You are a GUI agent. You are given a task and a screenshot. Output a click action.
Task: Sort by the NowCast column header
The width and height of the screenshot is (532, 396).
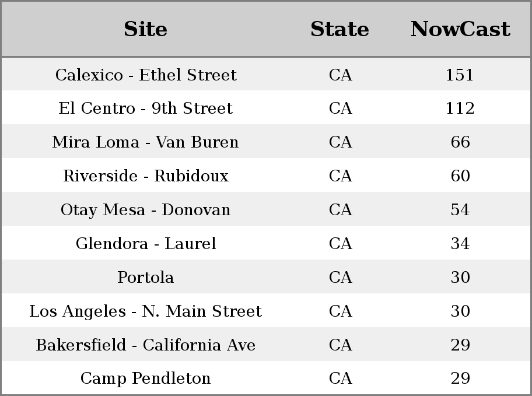[x=460, y=29]
